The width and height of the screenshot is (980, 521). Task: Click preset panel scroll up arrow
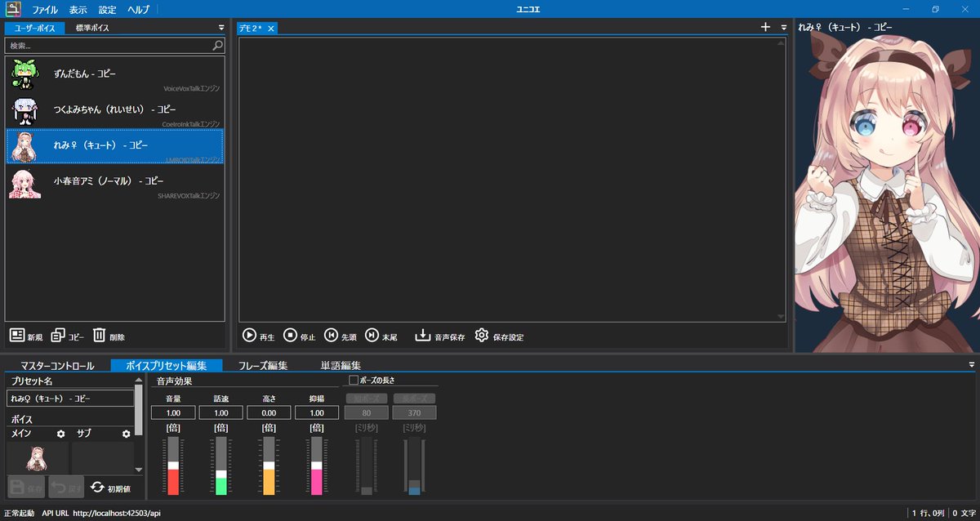click(139, 380)
